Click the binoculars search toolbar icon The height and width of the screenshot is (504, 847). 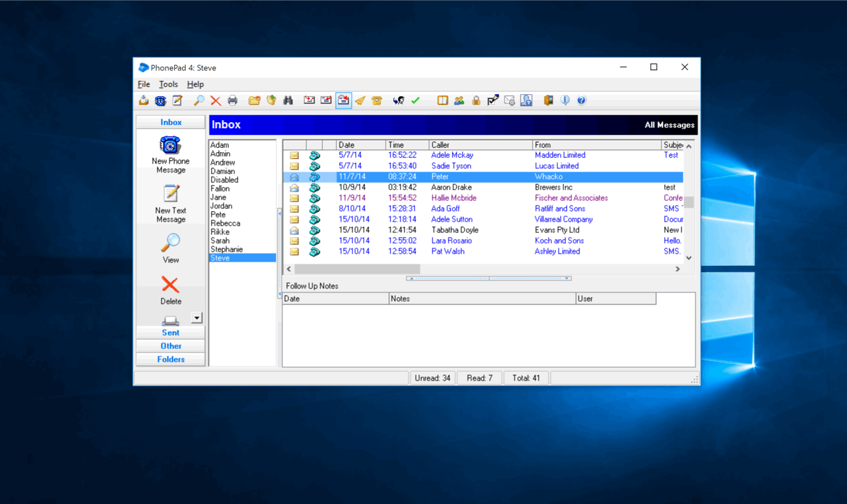coord(288,101)
